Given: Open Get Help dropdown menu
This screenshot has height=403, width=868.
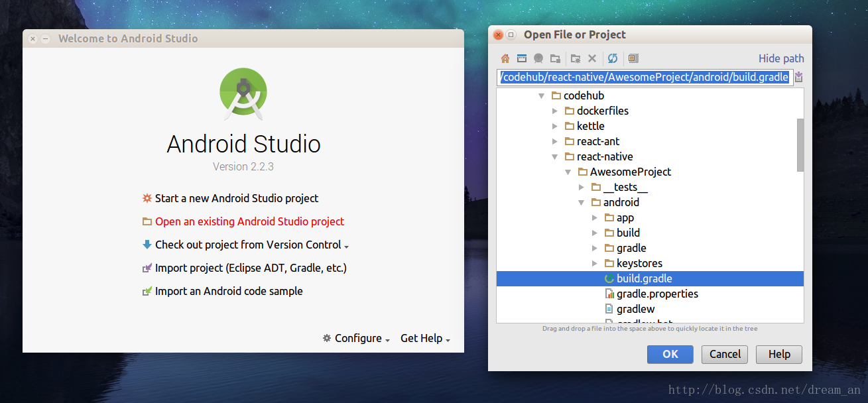Looking at the screenshot, I should point(426,338).
